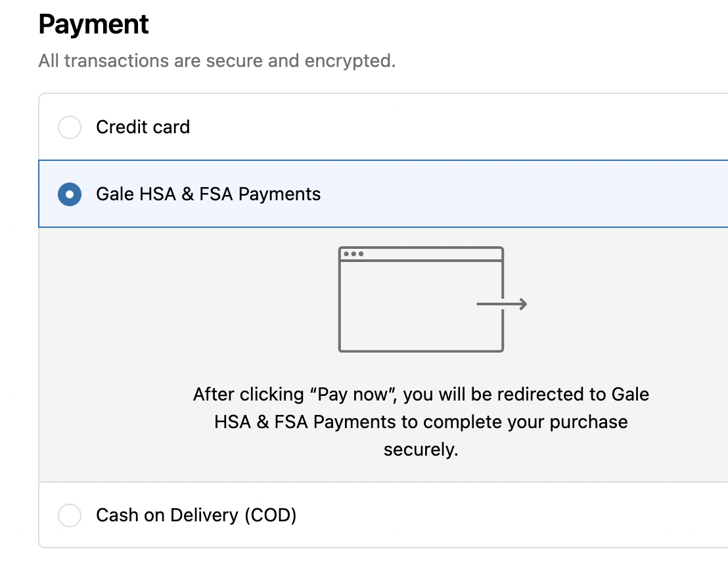Click the arrow on the redirect icon
The width and height of the screenshot is (728, 566).
click(x=502, y=304)
